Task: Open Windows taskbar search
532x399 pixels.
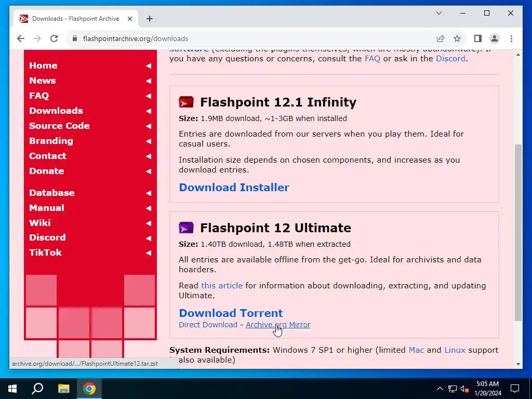Action: [x=37, y=389]
